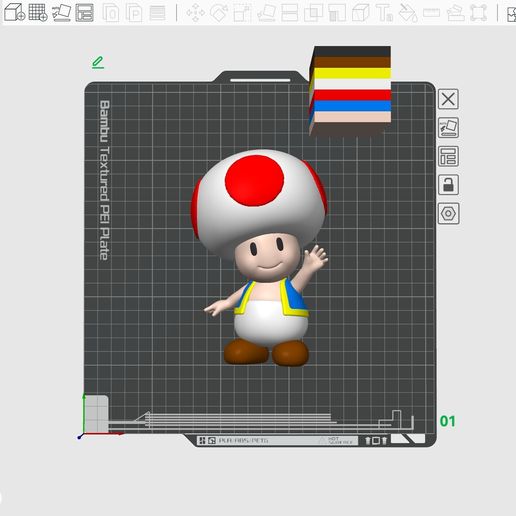
Task: Select the Cut tool icon
Action: pos(290,13)
